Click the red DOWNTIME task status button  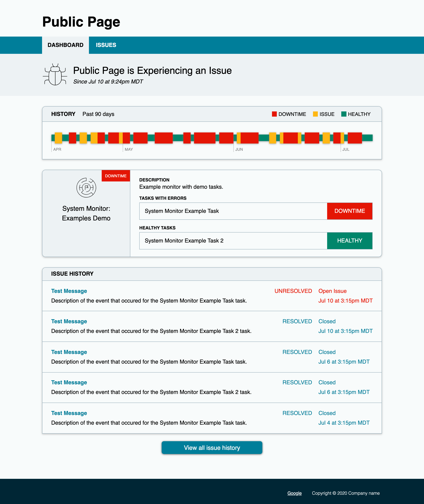click(350, 211)
